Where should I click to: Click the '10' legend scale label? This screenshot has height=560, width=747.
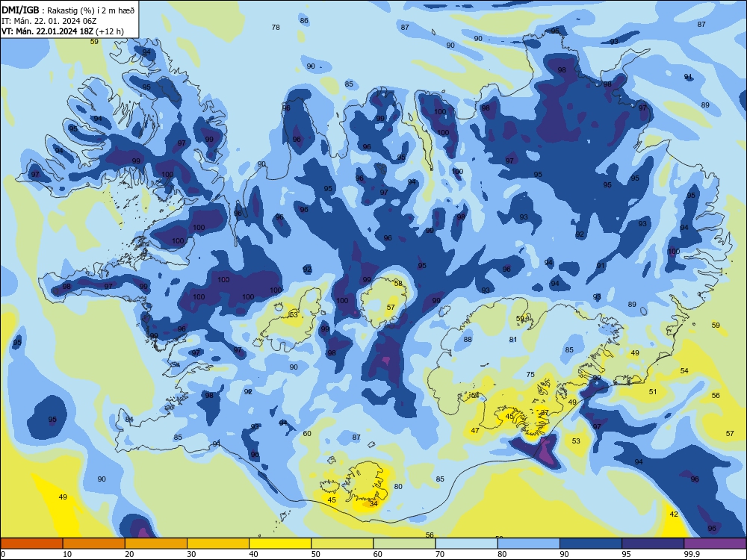(67, 554)
